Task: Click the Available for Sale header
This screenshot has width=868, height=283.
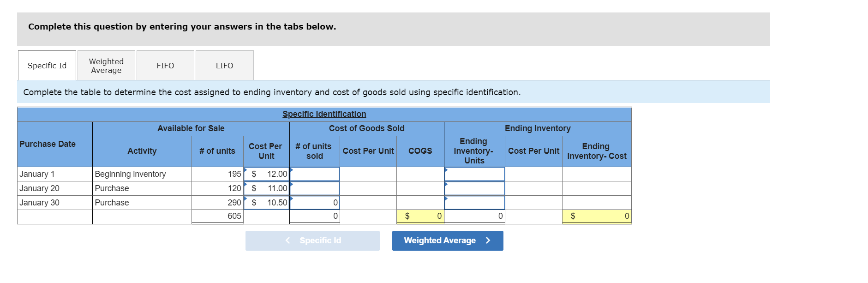Action: tap(191, 128)
